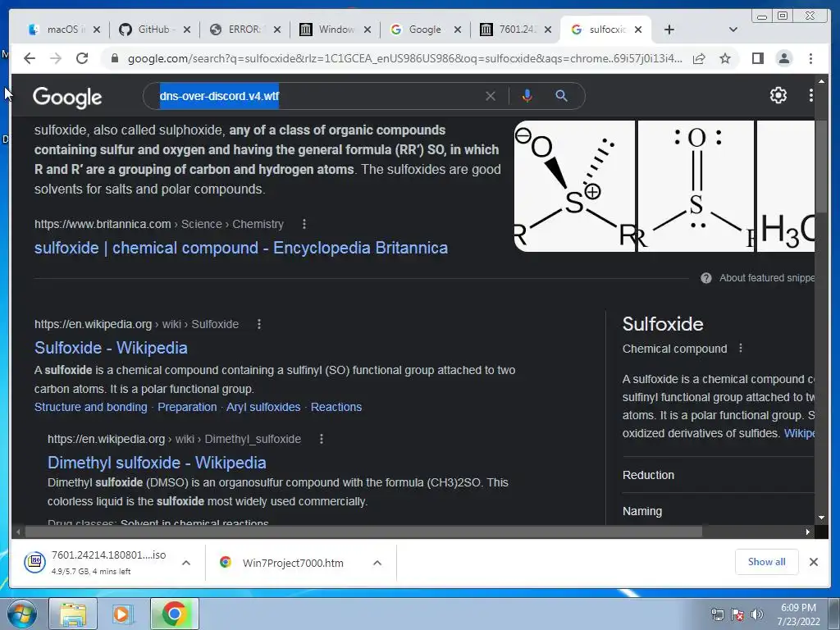Open knowledge panel more options menu
Viewport: 840px width, 630px height.
(741, 348)
